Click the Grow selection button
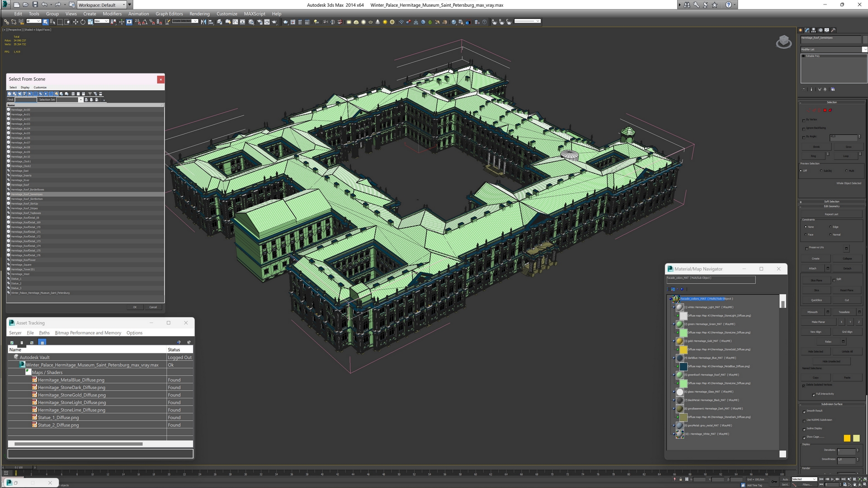 tap(848, 147)
